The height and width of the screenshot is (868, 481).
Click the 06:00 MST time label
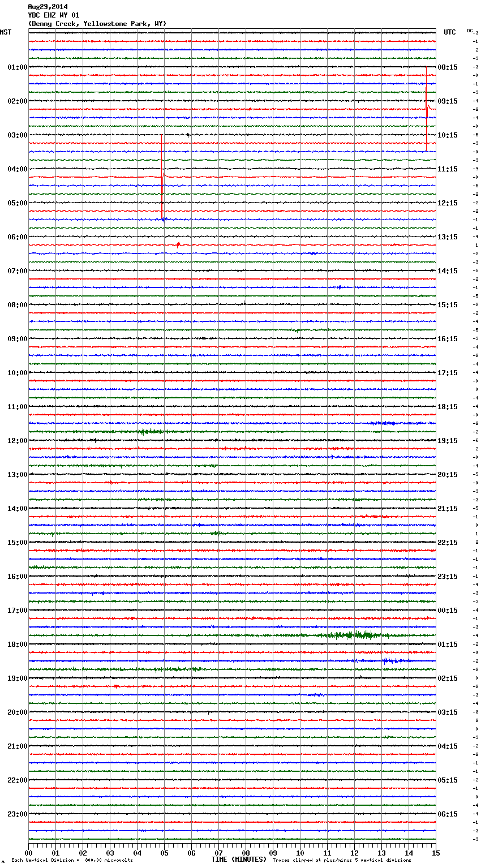coord(17,237)
